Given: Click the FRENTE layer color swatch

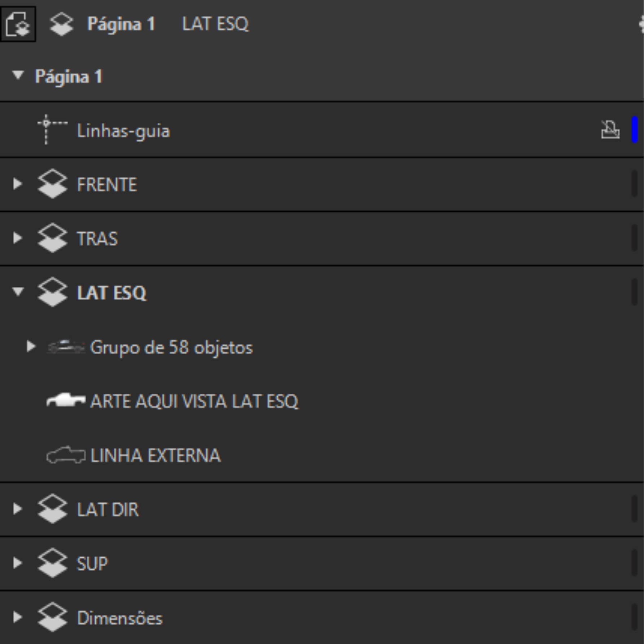Looking at the screenshot, I should click(x=634, y=184).
